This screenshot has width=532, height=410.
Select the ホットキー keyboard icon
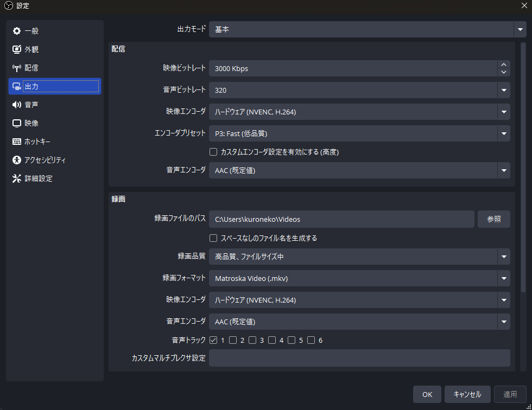coord(17,142)
